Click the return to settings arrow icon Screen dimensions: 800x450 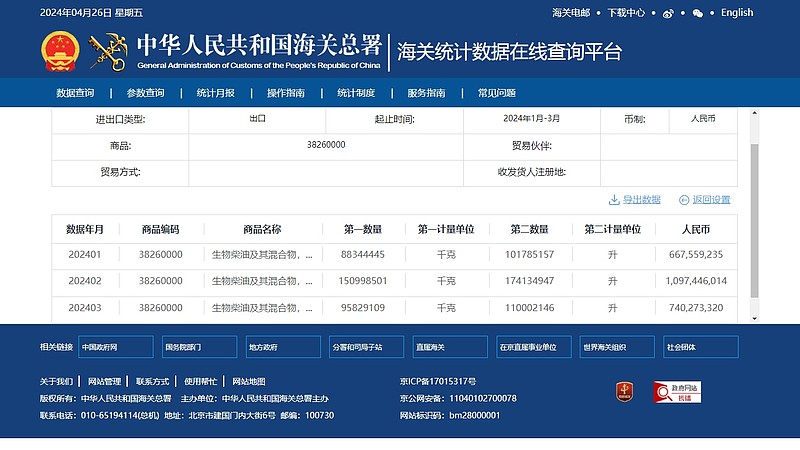point(684,200)
